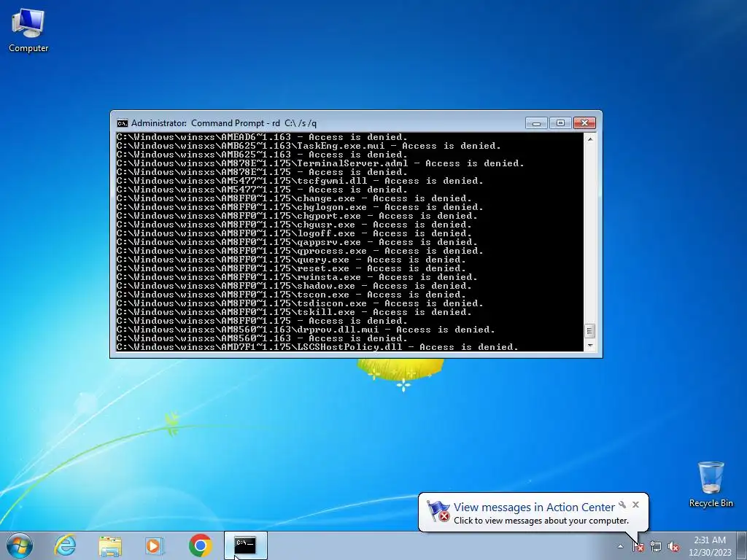Screen dimensions: 747x560
Task: Launch Internet Explorer from the taskbar
Action: pyautogui.click(x=65, y=545)
